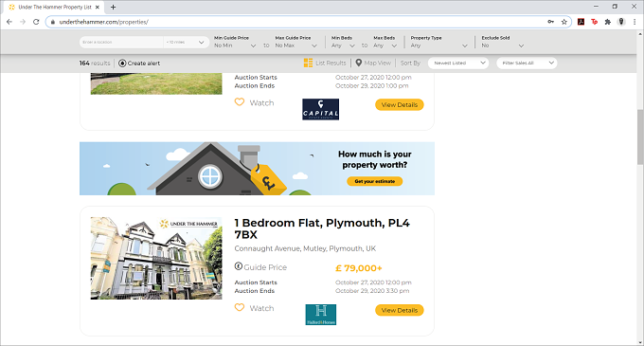The width and height of the screenshot is (644, 346).
Task: Reload the Under The Hammer page
Action: pyautogui.click(x=36, y=22)
